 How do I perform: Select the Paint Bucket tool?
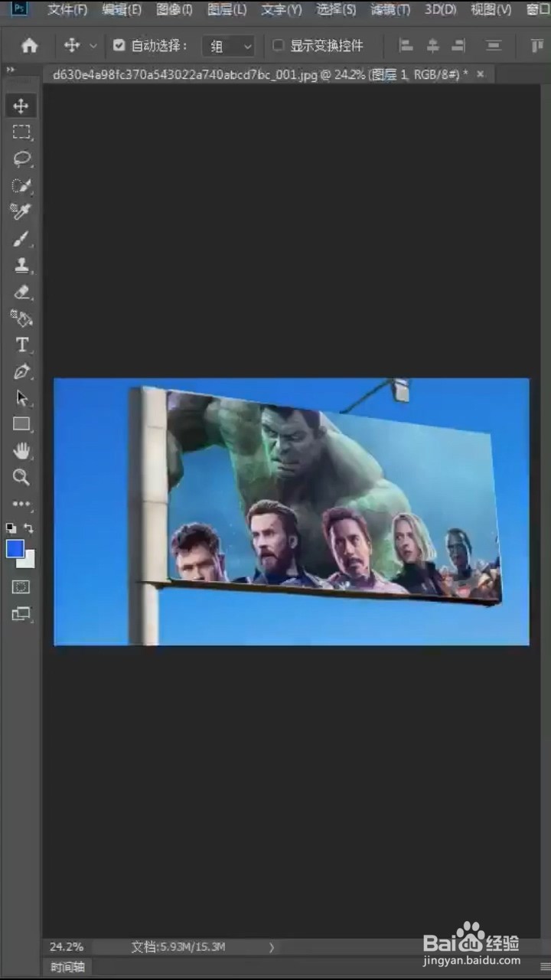tap(21, 318)
